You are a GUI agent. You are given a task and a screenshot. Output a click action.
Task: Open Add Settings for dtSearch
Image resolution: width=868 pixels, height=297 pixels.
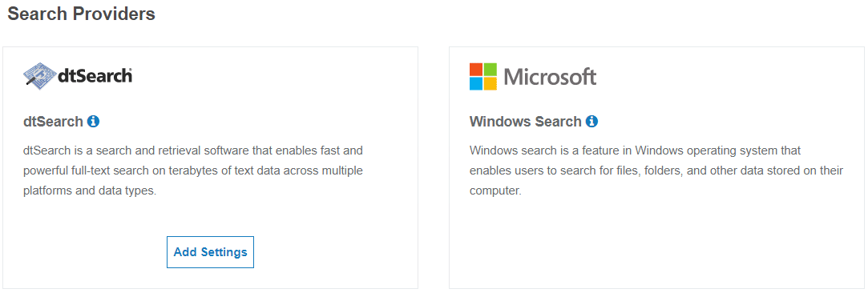210,252
